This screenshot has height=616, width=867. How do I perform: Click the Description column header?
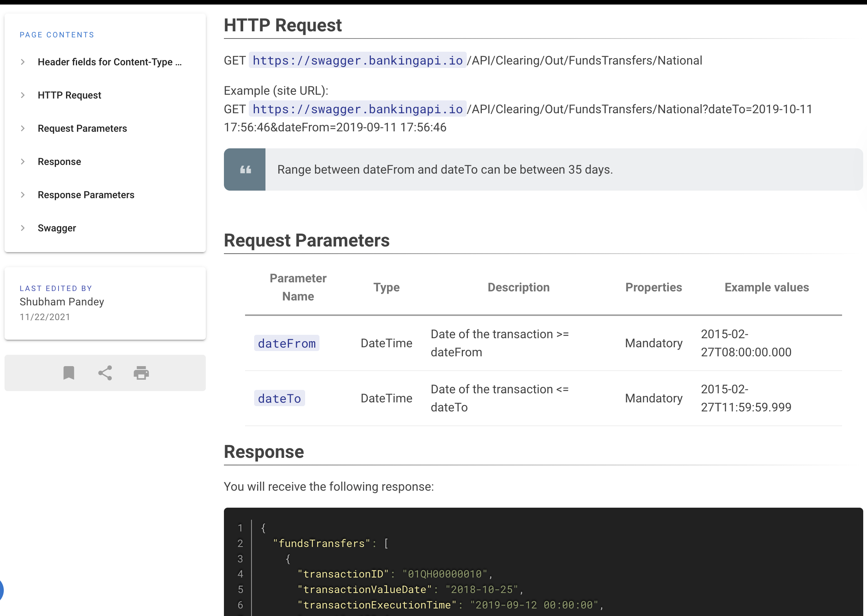click(x=518, y=287)
